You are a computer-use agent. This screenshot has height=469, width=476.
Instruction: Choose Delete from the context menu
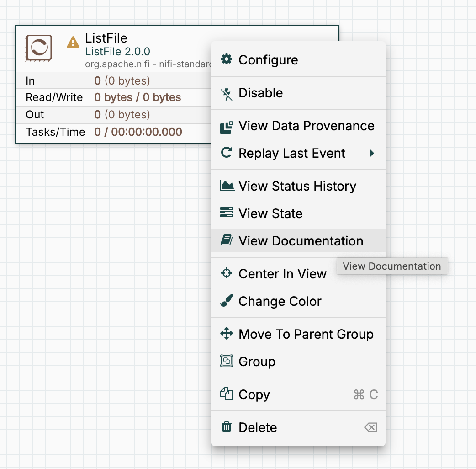(x=258, y=427)
